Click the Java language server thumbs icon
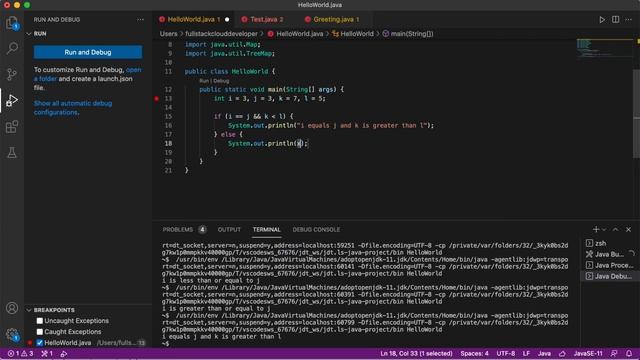The width and height of the screenshot is (640, 360). 562,353
